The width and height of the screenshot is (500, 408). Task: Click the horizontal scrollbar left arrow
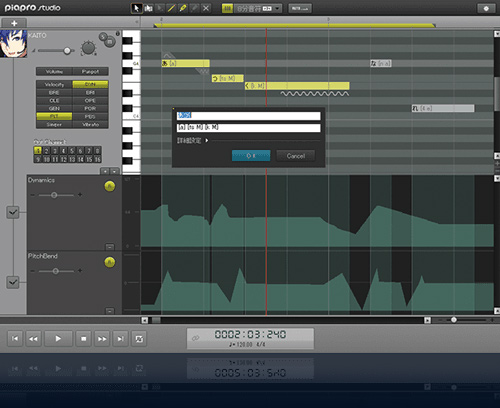(x=145, y=320)
